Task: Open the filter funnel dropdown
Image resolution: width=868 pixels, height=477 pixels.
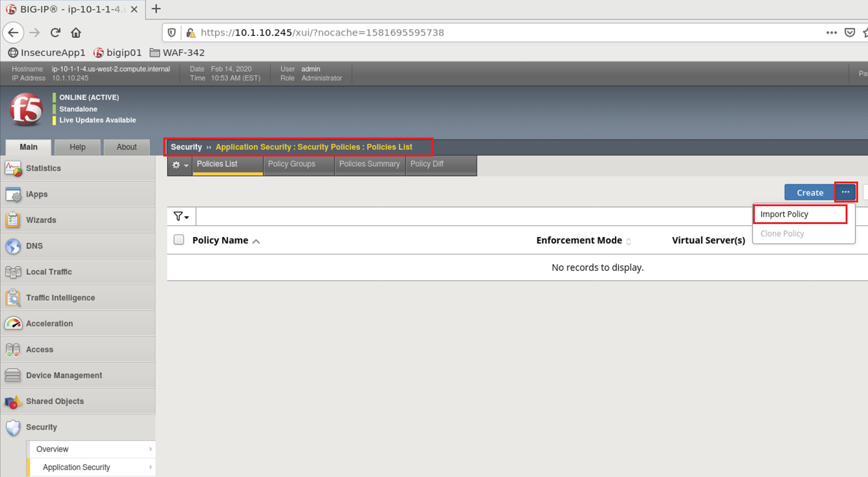Action: pyautogui.click(x=181, y=216)
